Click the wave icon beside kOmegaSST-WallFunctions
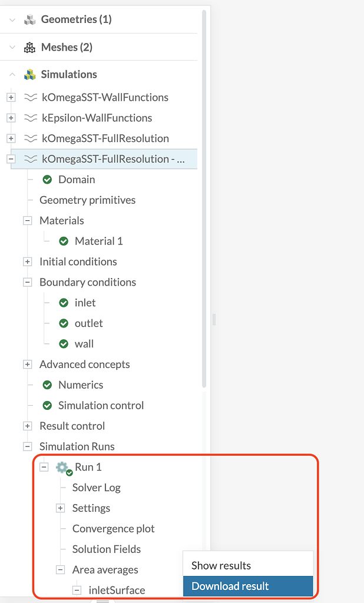The image size is (364, 603). (x=31, y=97)
